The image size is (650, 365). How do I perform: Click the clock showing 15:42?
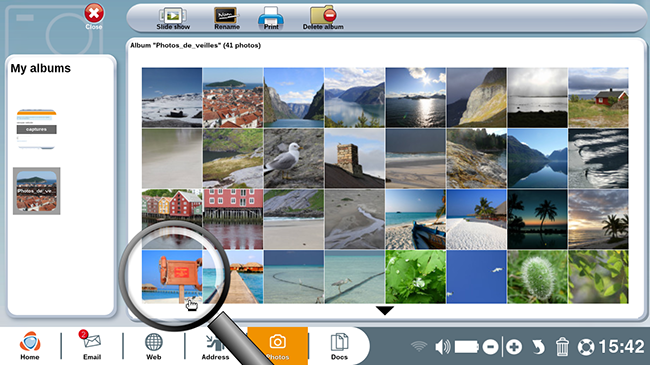(x=621, y=347)
